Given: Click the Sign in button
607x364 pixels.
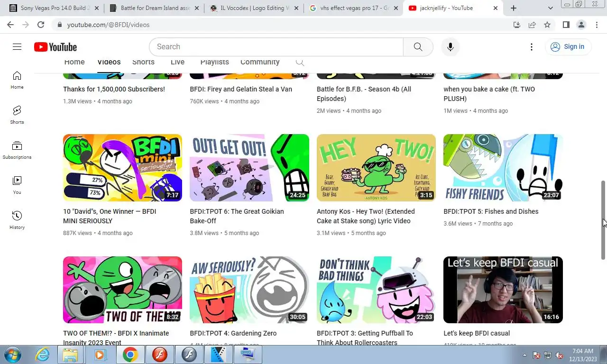Looking at the screenshot, I should point(568,46).
